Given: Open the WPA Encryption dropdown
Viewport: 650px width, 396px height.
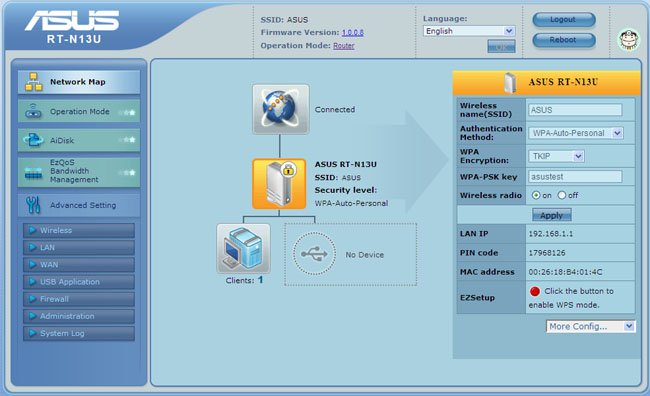Looking at the screenshot, I should tap(556, 156).
